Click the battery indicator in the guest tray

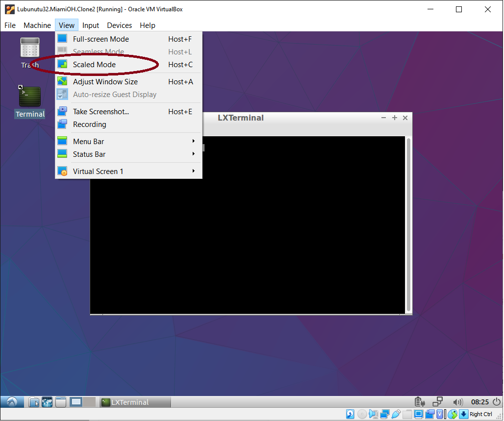point(420,402)
